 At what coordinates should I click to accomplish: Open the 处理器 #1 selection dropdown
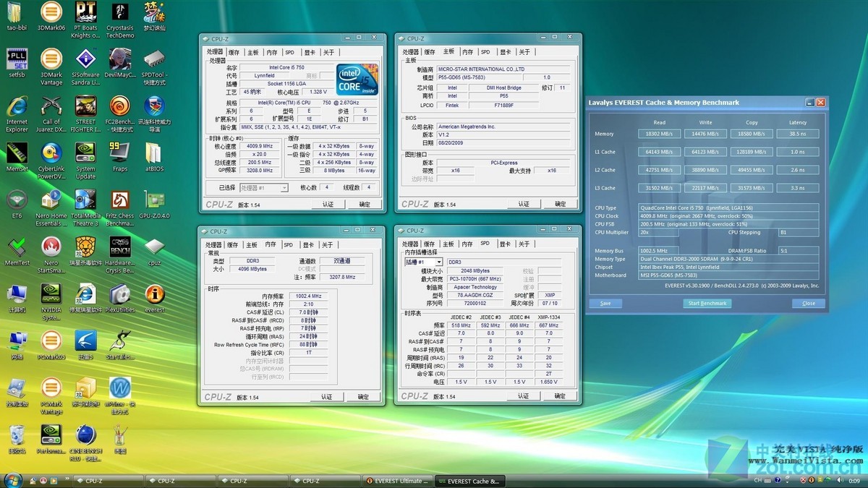click(x=263, y=188)
